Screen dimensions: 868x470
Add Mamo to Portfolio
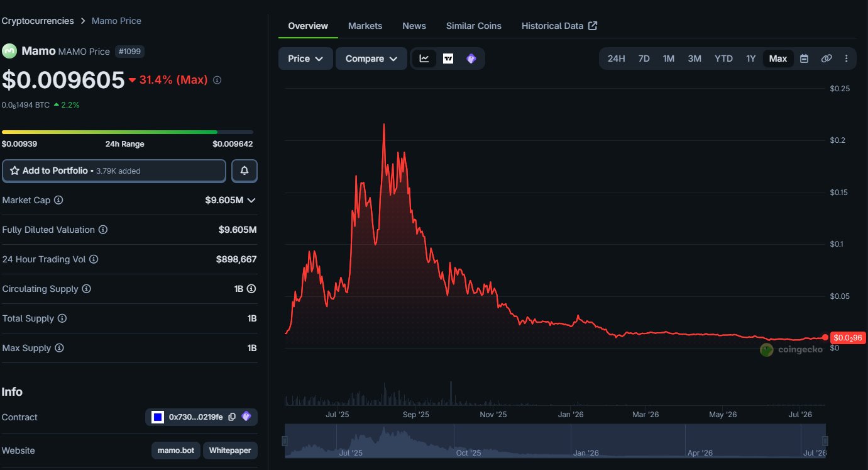[x=114, y=171]
